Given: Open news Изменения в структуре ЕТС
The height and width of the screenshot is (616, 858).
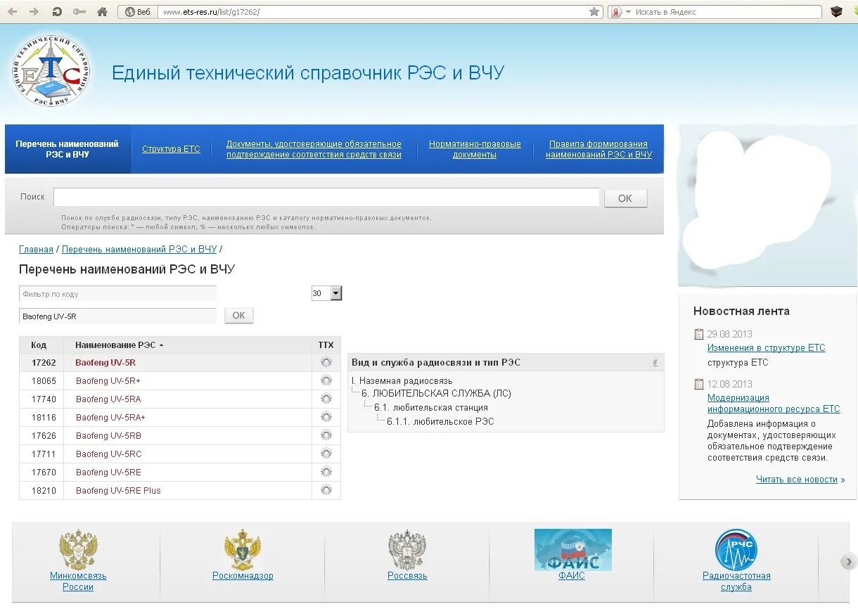Looking at the screenshot, I should coord(766,348).
